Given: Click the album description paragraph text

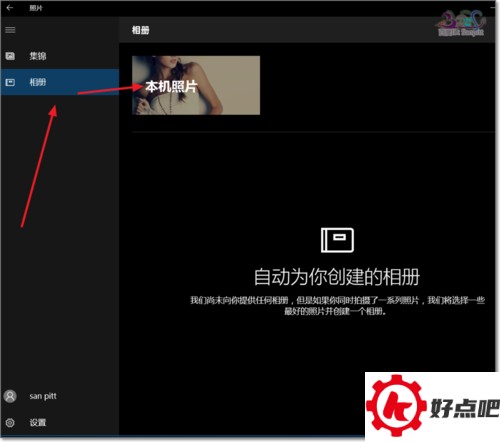Looking at the screenshot, I should point(337,306).
